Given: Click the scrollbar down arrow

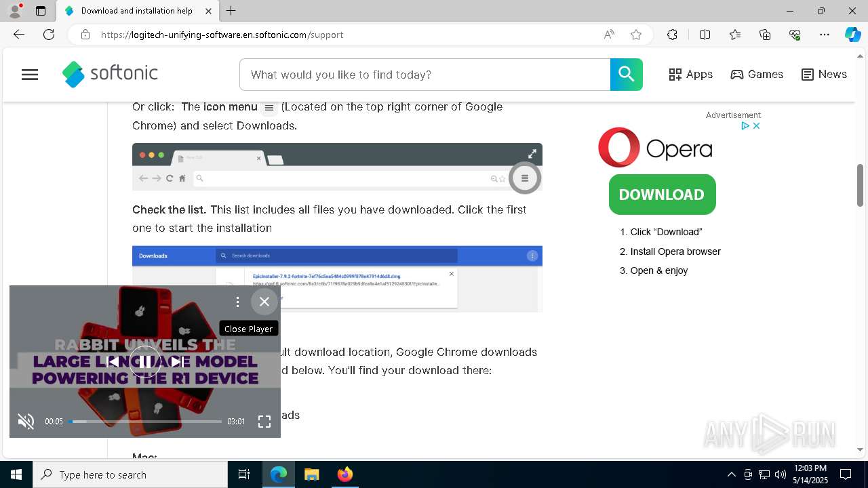Looking at the screenshot, I should tap(861, 449).
